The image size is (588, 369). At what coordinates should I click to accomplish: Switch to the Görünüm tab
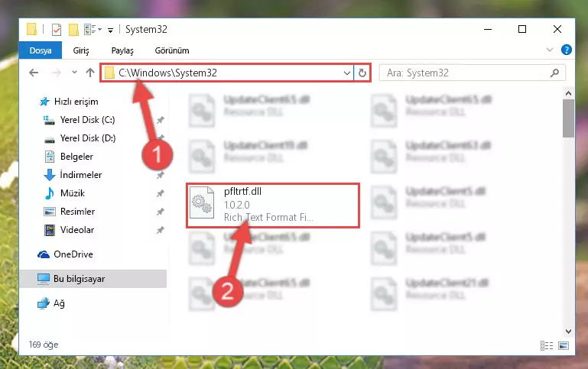tap(172, 50)
